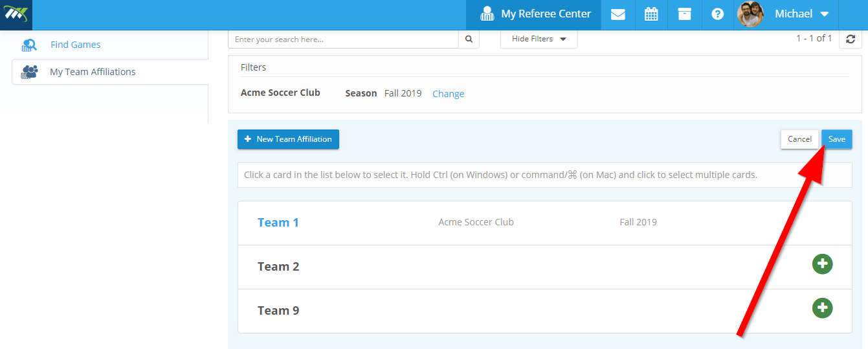
Task: Click the archive box icon in header
Action: coord(685,14)
